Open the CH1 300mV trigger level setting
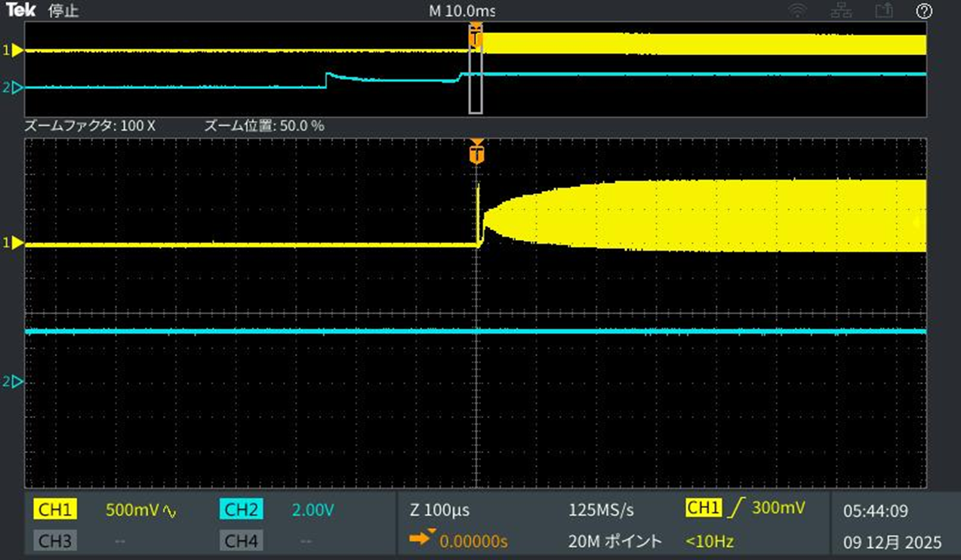Screen dimensions: 961x560 745,508
